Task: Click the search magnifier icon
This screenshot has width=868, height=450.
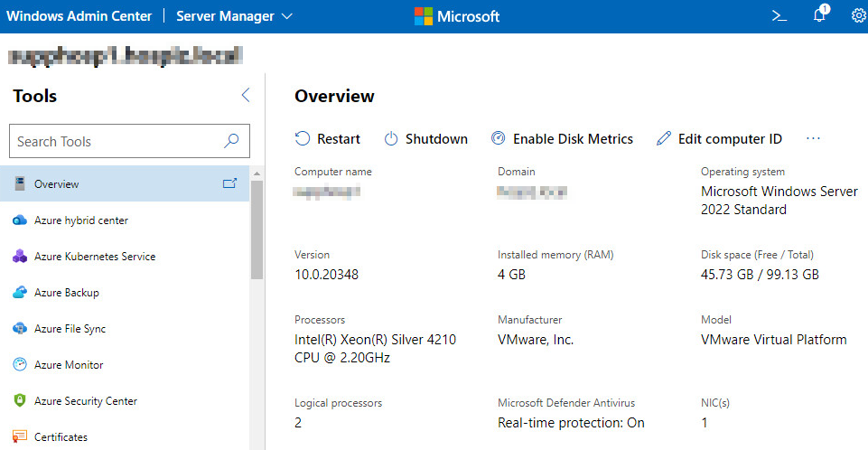Action: (x=231, y=141)
